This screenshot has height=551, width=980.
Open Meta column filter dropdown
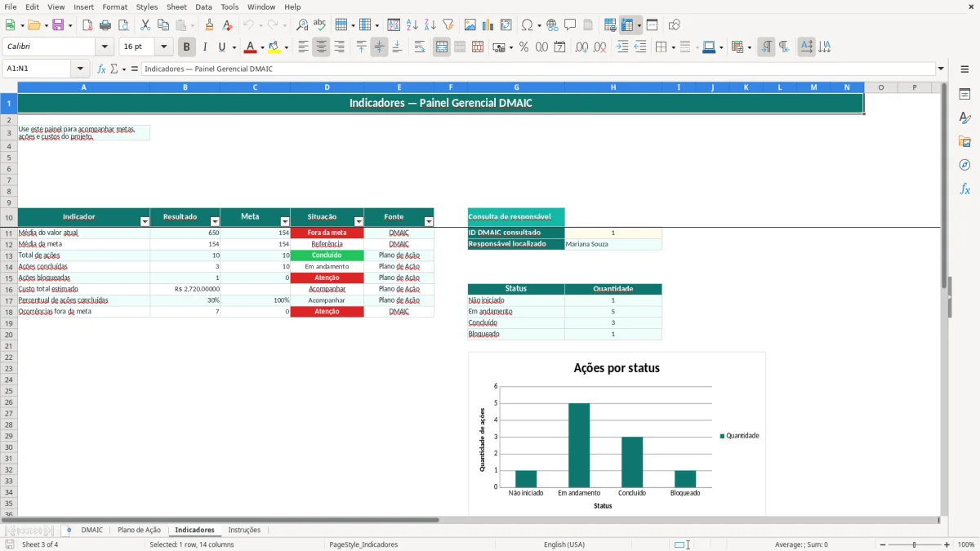pyautogui.click(x=285, y=222)
